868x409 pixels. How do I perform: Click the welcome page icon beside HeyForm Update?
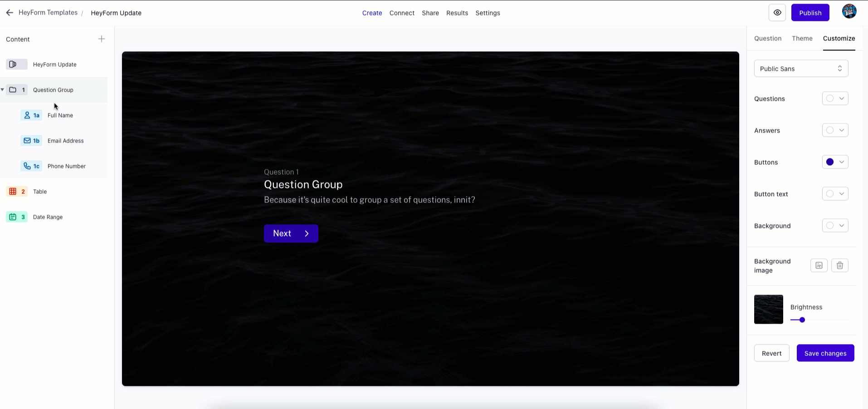[x=13, y=64]
